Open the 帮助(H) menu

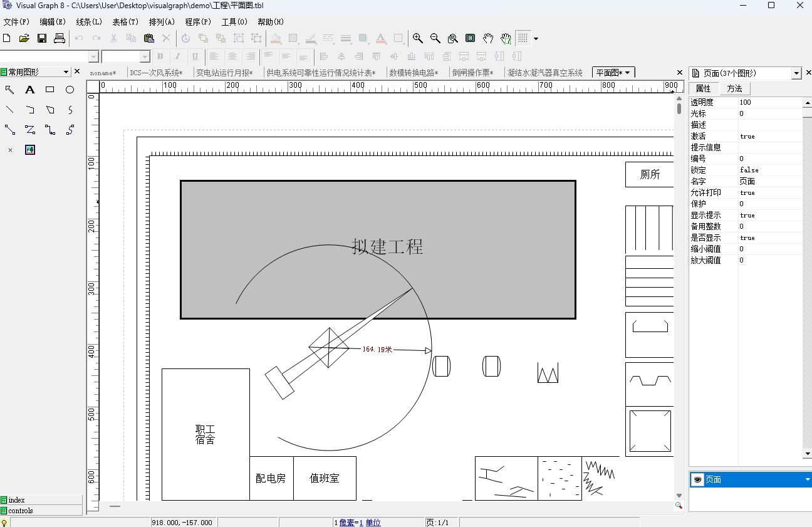pyautogui.click(x=271, y=22)
